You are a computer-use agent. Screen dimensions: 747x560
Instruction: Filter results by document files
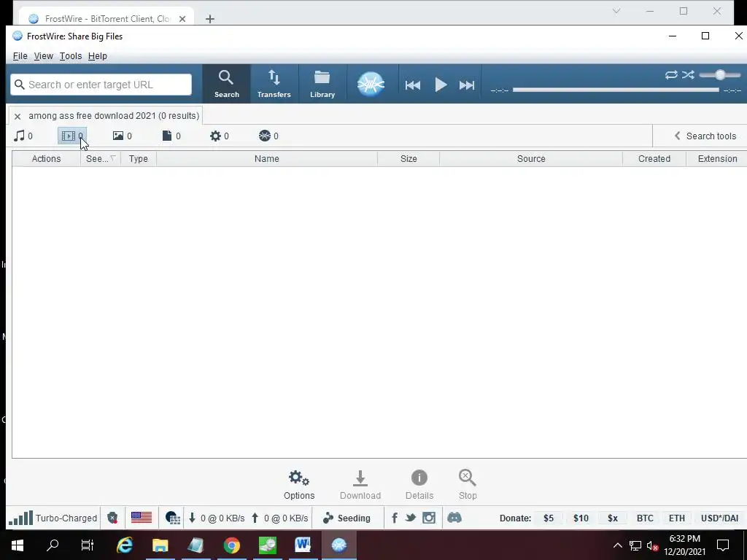click(x=171, y=136)
